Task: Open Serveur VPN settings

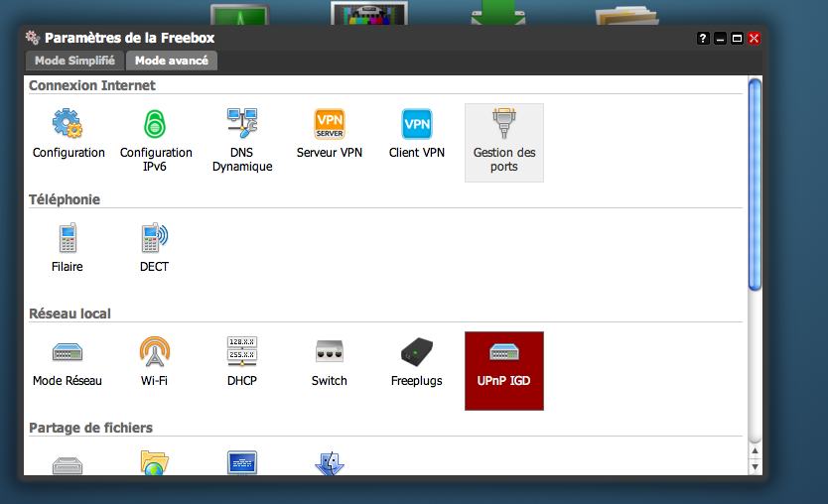Action: (x=330, y=134)
